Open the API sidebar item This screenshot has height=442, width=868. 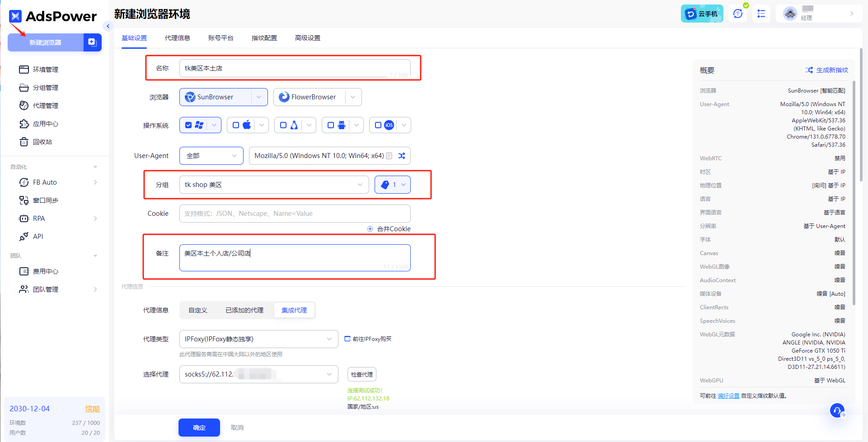(x=38, y=237)
